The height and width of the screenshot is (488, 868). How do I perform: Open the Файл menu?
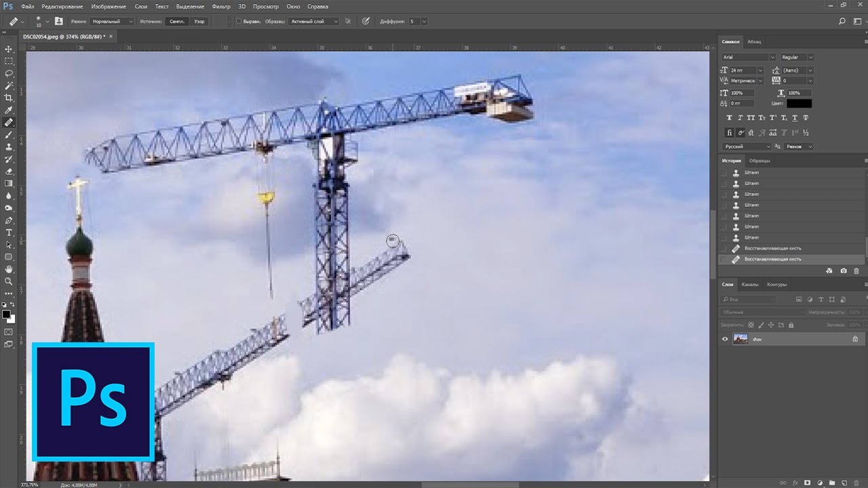(x=28, y=6)
